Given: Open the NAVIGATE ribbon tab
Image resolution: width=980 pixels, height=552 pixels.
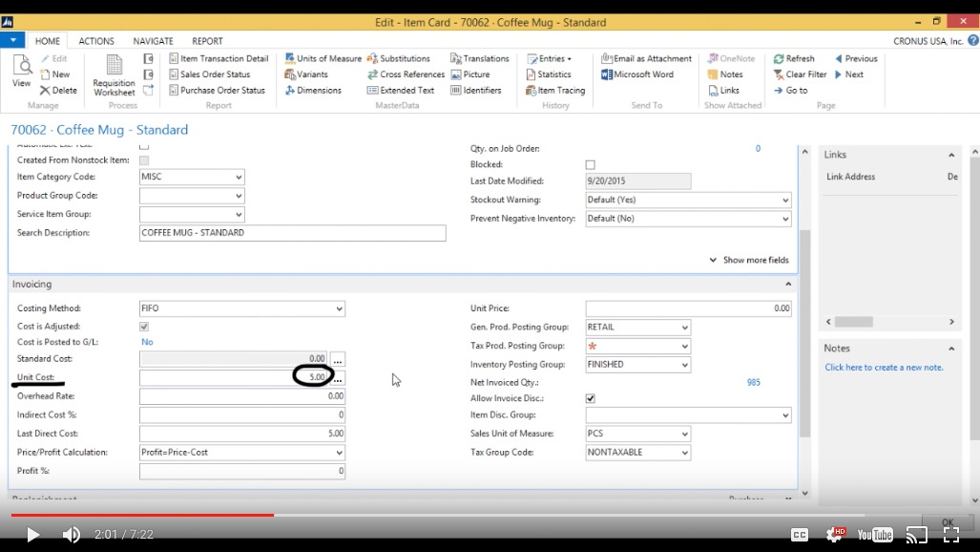Looking at the screenshot, I should pos(153,41).
